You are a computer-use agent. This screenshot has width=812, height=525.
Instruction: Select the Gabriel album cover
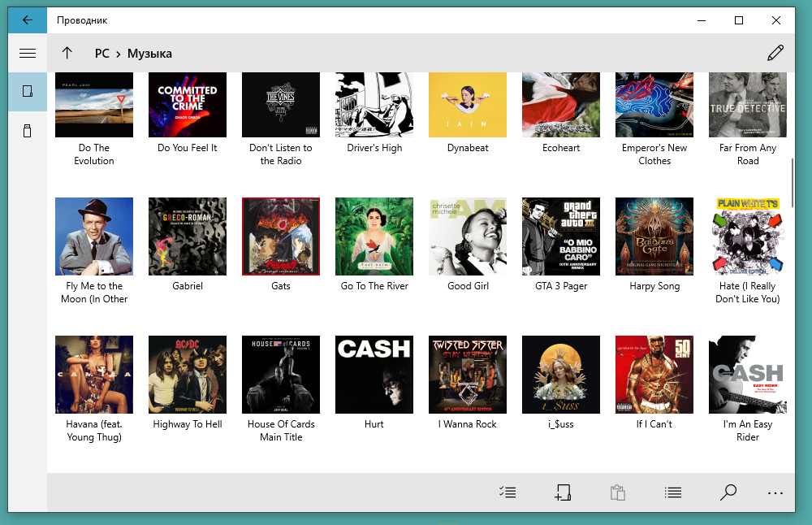coord(188,236)
